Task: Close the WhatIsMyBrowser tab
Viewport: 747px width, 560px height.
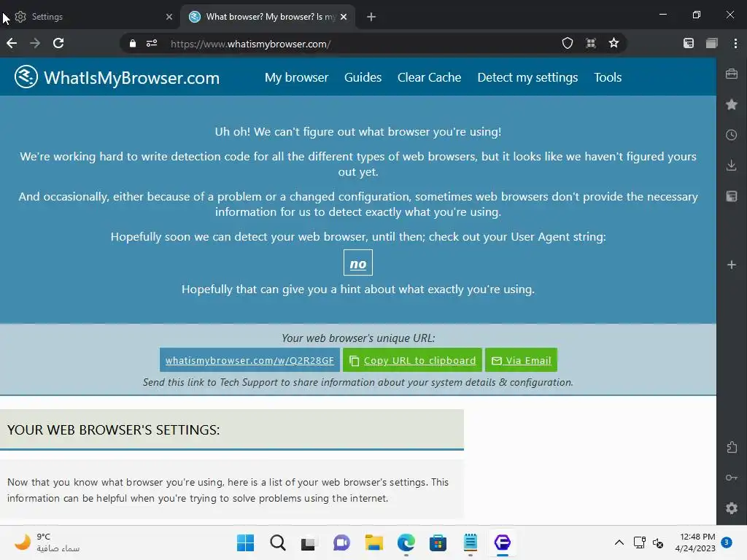Action: tap(344, 17)
